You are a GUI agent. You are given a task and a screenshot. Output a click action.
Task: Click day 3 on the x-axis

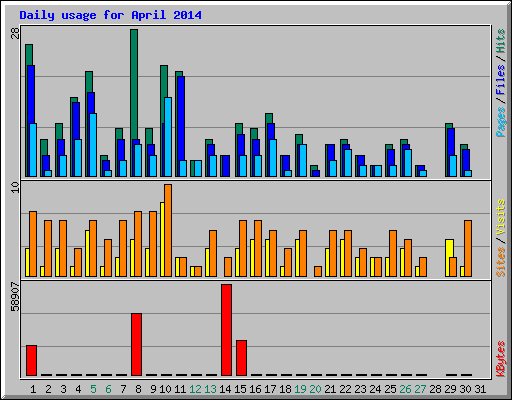tap(63, 389)
